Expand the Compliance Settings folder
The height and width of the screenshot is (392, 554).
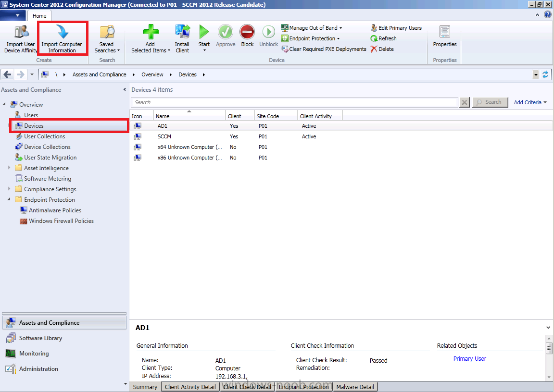coord(9,189)
